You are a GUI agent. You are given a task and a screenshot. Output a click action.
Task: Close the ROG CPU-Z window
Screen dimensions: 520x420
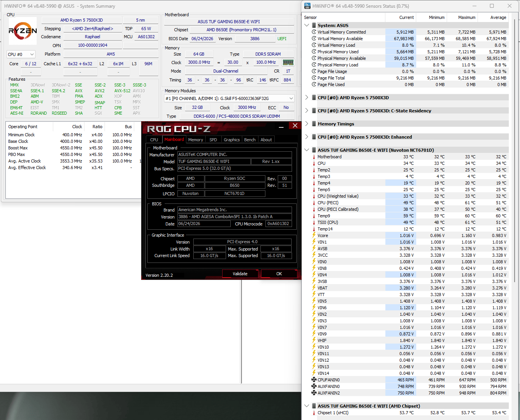295,125
